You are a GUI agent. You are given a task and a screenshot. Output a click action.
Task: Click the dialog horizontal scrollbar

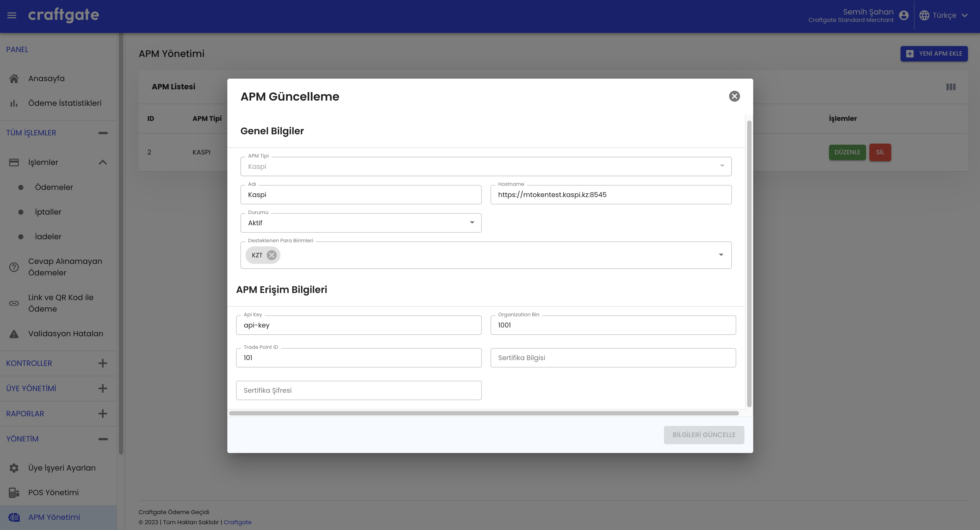click(x=483, y=413)
